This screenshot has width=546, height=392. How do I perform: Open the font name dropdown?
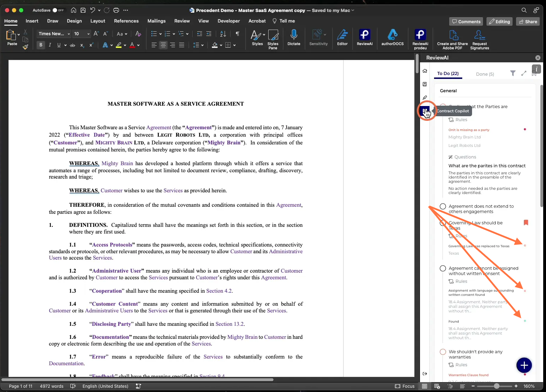69,34
